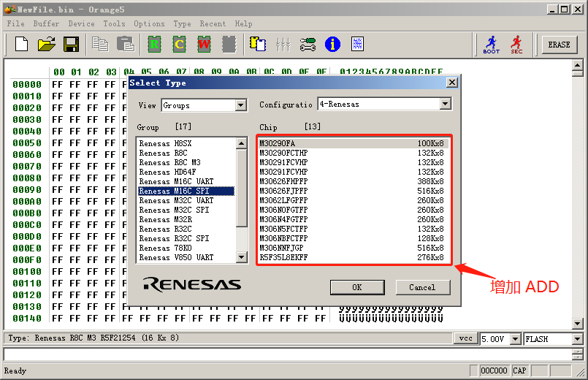Open the Device menu

[81, 23]
